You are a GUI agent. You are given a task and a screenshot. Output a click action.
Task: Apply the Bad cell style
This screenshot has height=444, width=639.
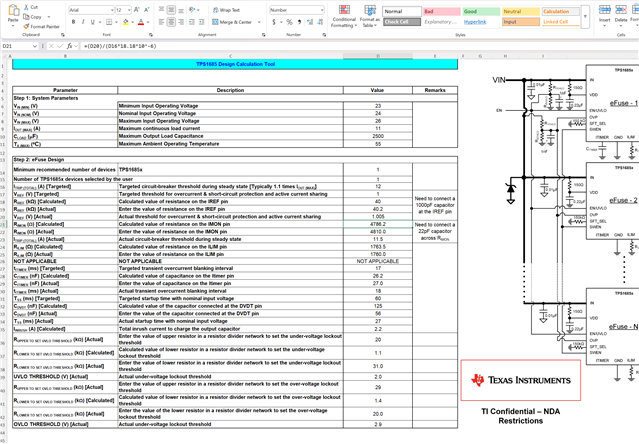coord(441,11)
